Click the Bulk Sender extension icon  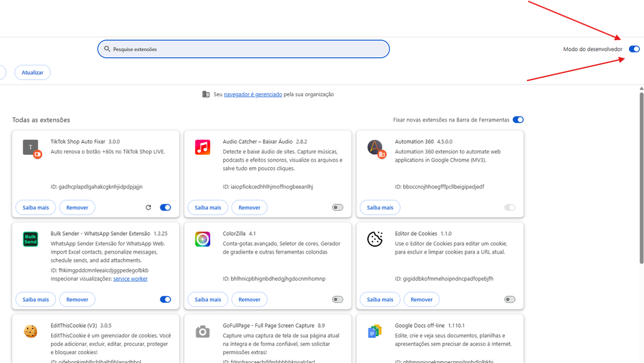(30, 239)
